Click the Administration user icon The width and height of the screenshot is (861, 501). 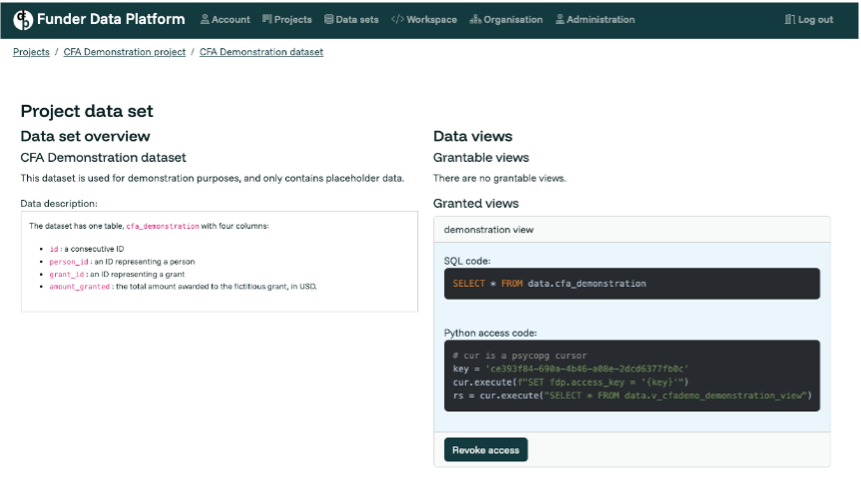click(560, 20)
